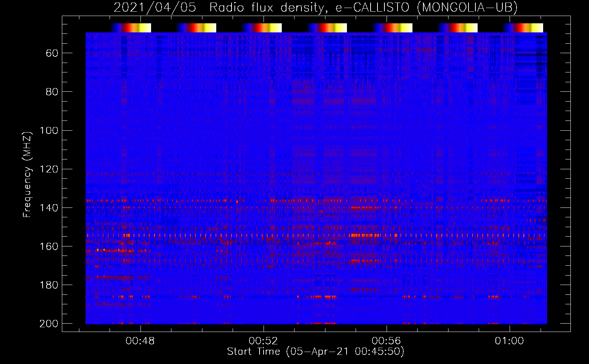Click the last color bar above the spectrogram

(523, 28)
